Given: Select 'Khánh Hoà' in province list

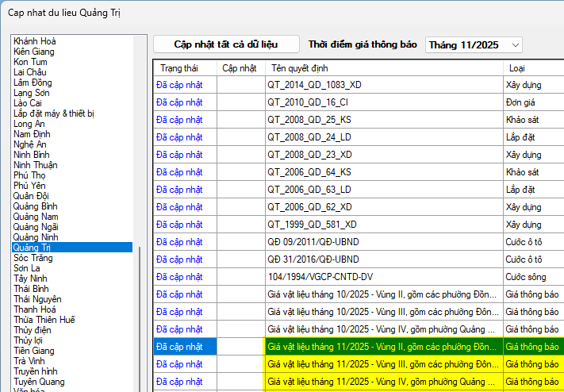Looking at the screenshot, I should (34, 41).
